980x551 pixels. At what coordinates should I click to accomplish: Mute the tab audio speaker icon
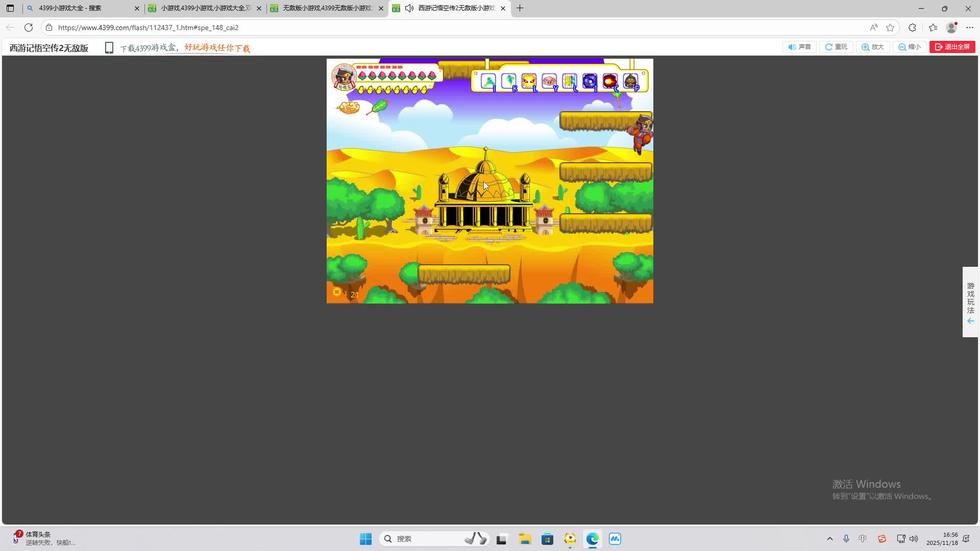point(409,8)
